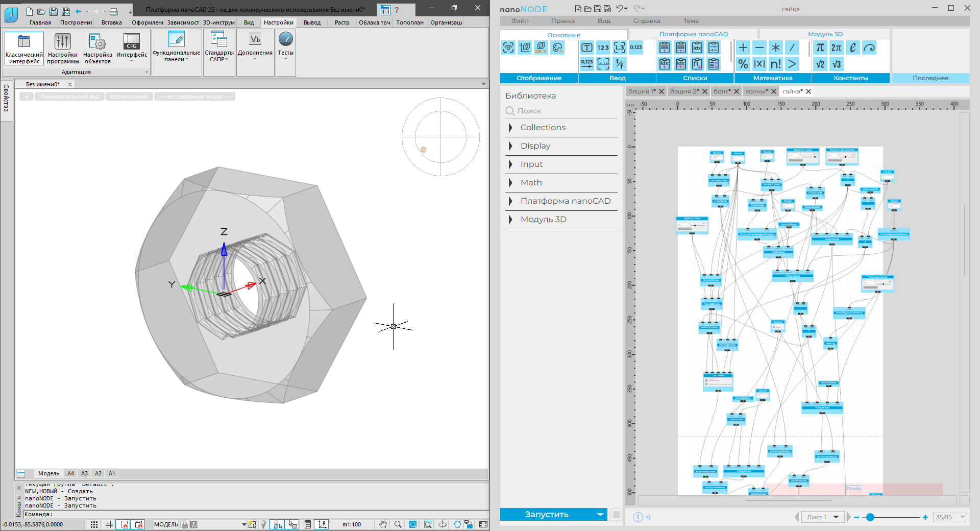The height and width of the screenshot is (531, 980).
Task: Select the percent modulo operator icon
Action: coord(743,64)
